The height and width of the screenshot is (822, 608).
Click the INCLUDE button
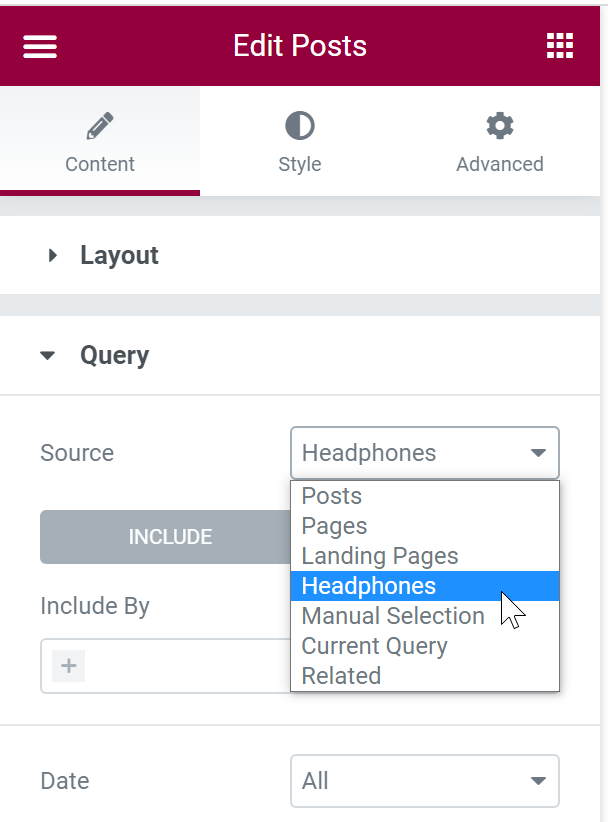coord(166,537)
